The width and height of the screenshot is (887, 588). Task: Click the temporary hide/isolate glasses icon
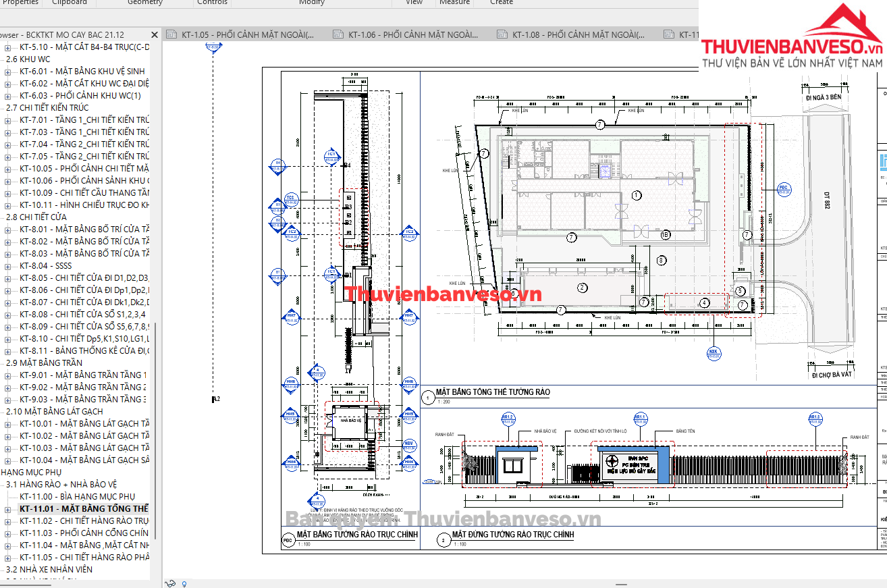pyautogui.click(x=171, y=584)
